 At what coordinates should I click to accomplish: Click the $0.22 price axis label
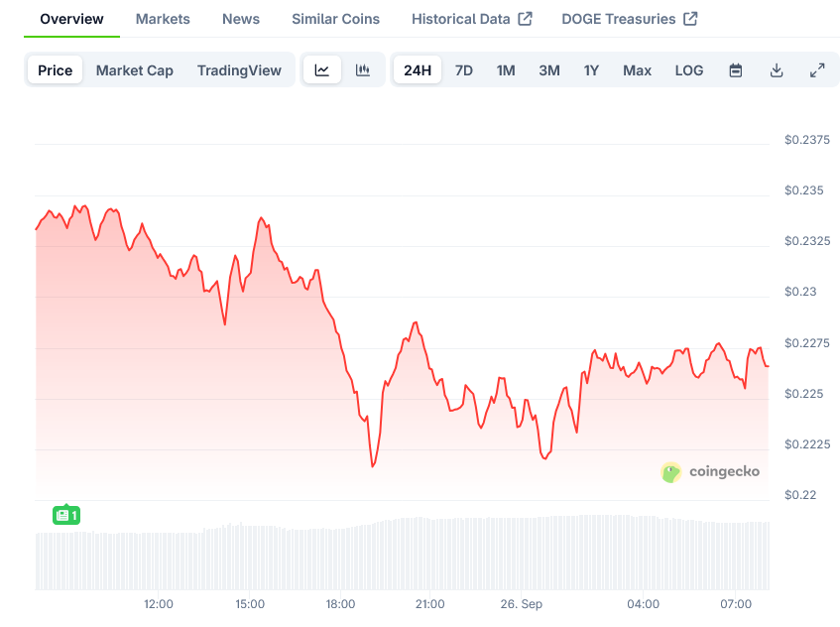click(800, 495)
